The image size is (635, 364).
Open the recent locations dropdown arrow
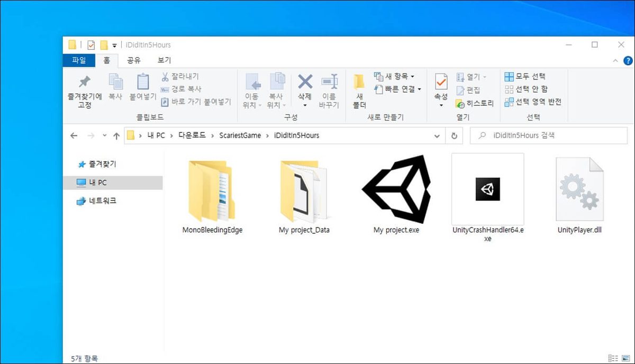tap(105, 136)
